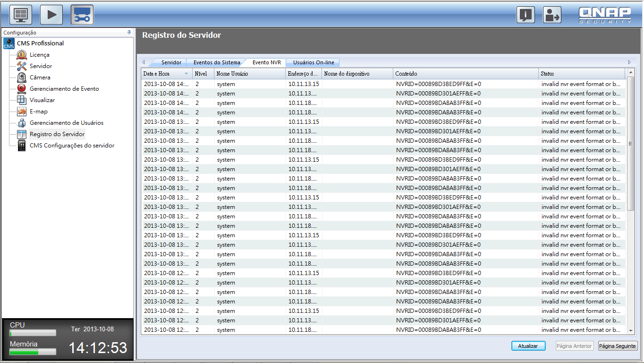Viewport: 644px width, 363px height.
Task: Open the Usuários On-line tab
Action: click(314, 62)
